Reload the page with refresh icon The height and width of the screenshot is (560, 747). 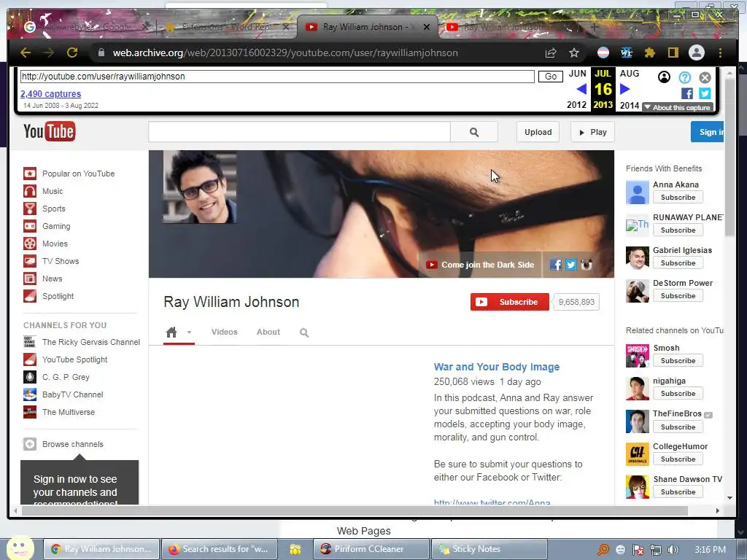point(72,52)
